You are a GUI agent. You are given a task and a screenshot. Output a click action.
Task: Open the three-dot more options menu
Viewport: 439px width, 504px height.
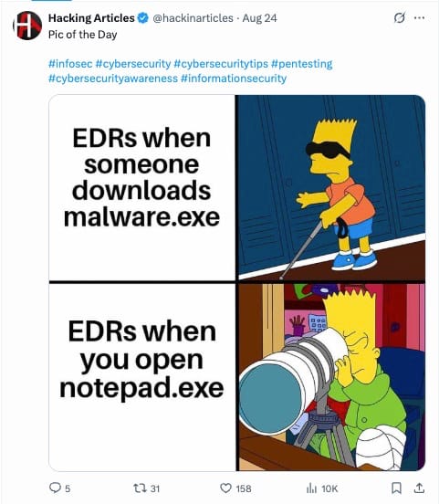point(420,18)
